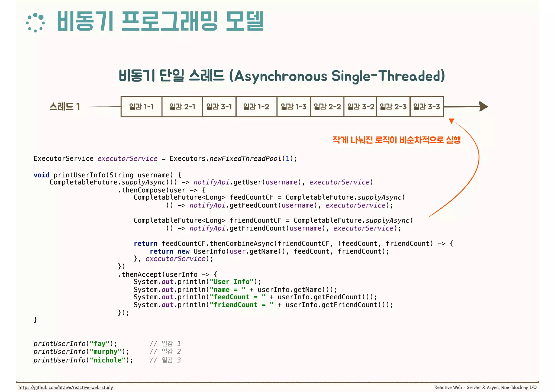
Task: Select the 일감 3-3 box
Action: (427, 106)
